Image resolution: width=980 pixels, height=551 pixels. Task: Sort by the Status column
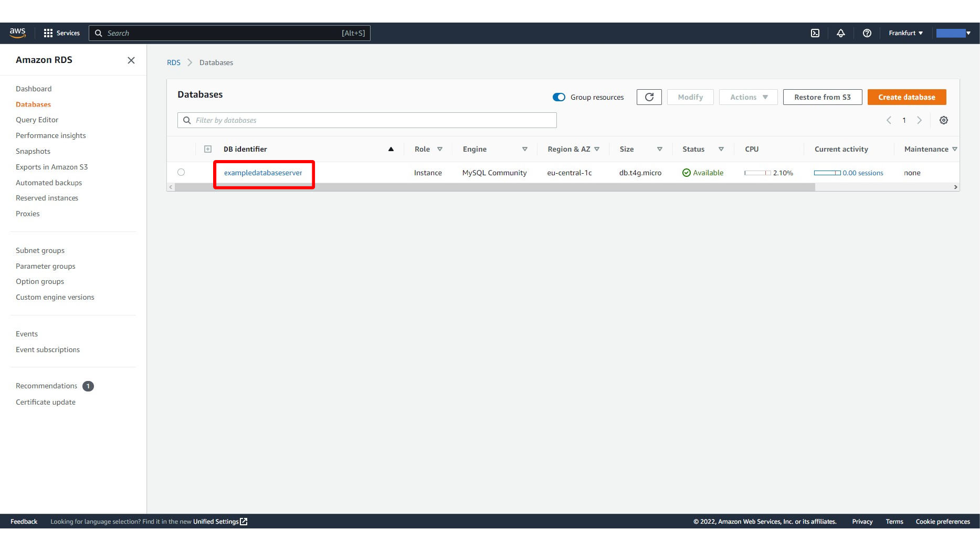pyautogui.click(x=721, y=149)
